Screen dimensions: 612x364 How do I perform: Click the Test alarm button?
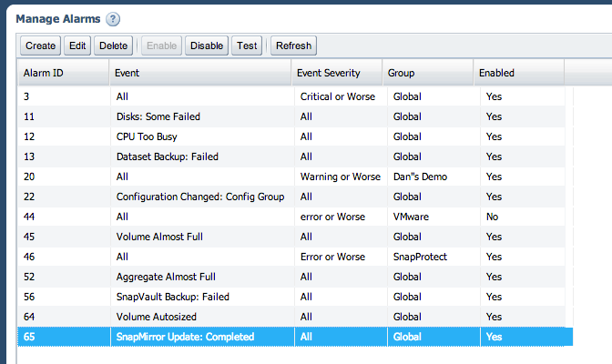246,45
